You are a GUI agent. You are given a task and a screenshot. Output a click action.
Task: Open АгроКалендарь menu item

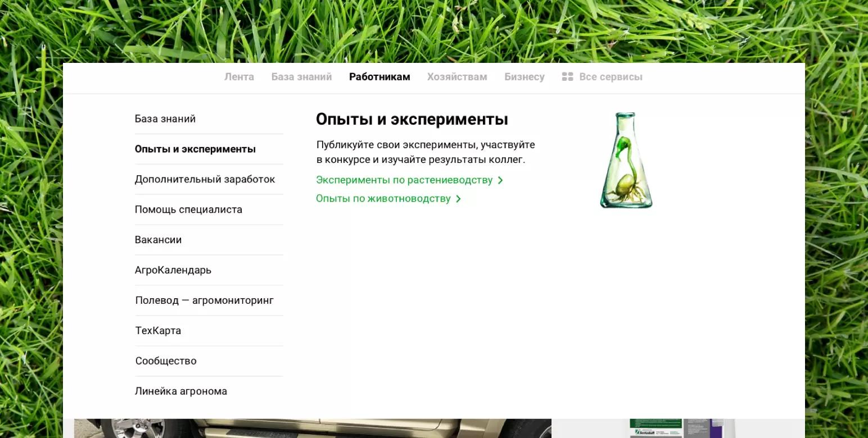point(173,271)
